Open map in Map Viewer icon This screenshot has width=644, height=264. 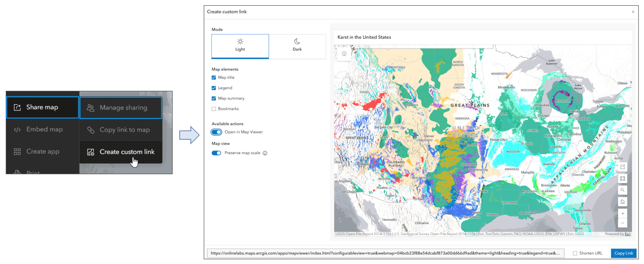(623, 167)
